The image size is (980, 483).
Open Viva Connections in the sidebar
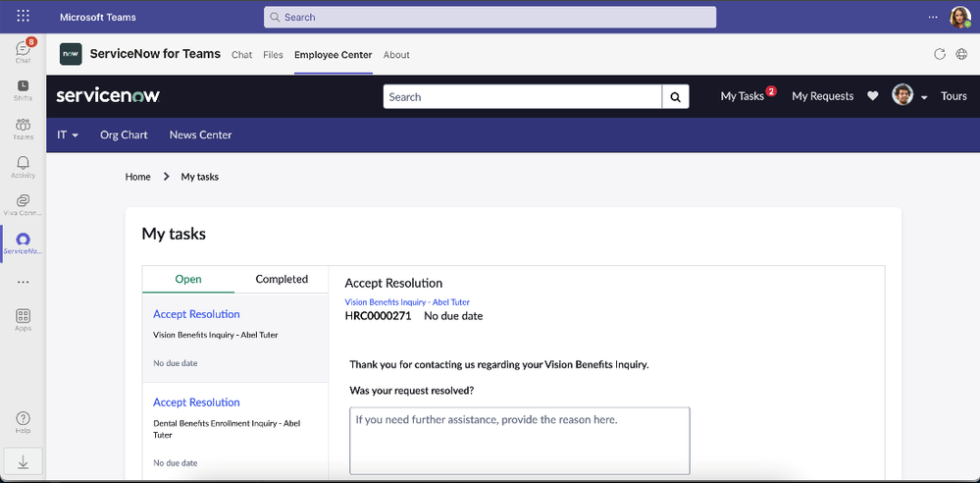[x=24, y=205]
